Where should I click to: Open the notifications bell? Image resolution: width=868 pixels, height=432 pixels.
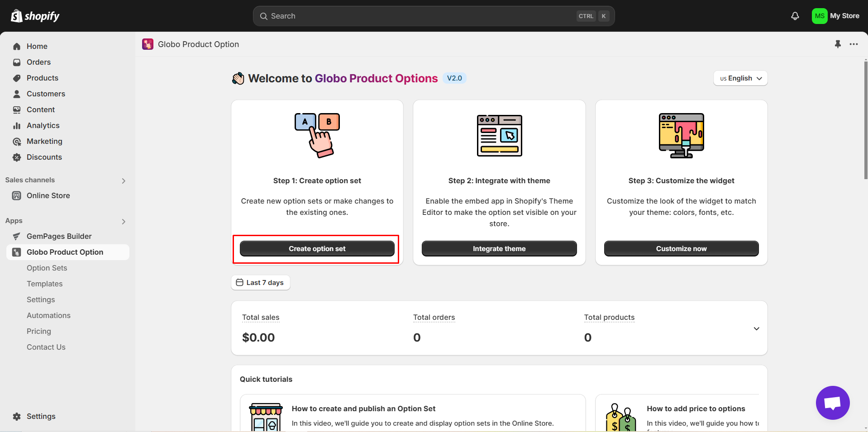click(795, 16)
